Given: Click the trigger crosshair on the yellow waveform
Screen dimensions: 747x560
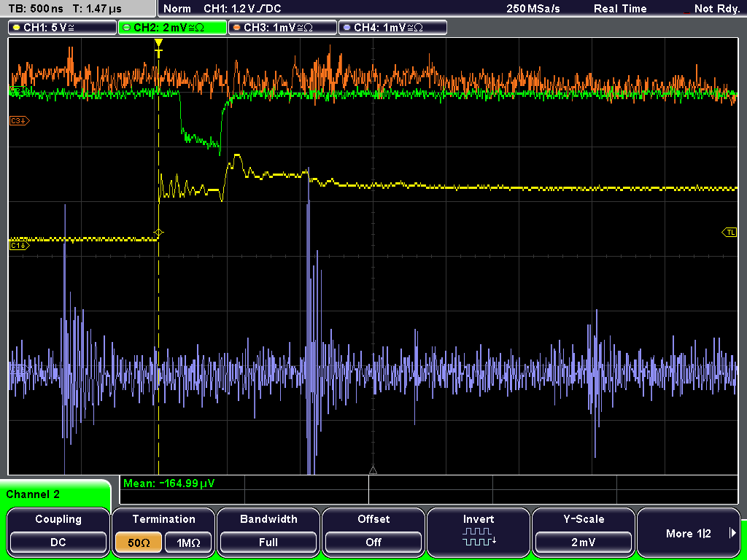Looking at the screenshot, I should point(158,233).
